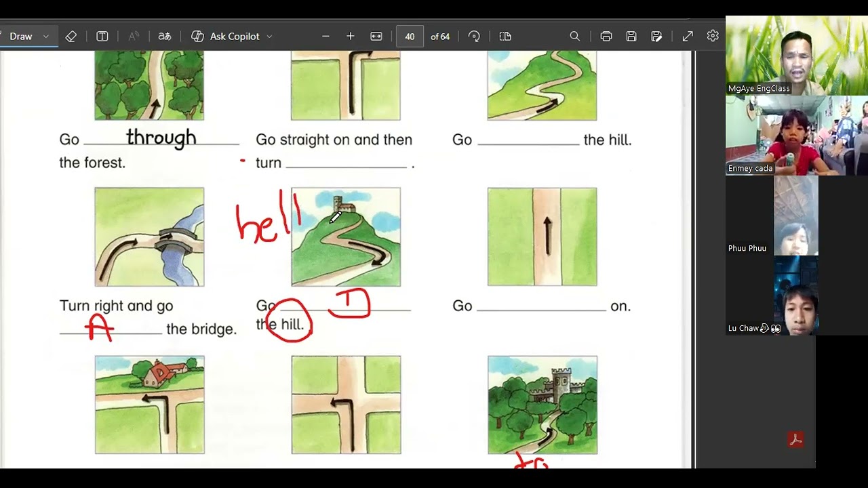This screenshot has height=488, width=868.
Task: Click the red Adobe Acrobat icon
Action: 796,439
